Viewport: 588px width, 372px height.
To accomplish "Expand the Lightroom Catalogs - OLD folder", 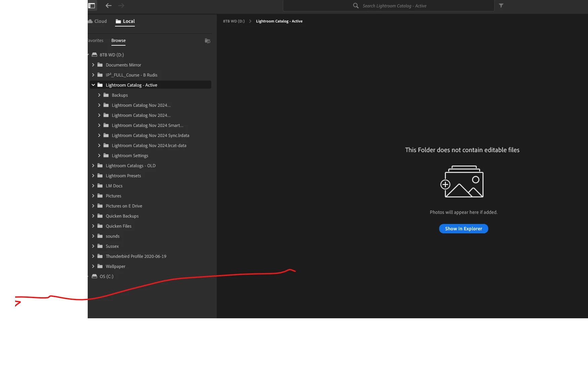I will pyautogui.click(x=93, y=166).
